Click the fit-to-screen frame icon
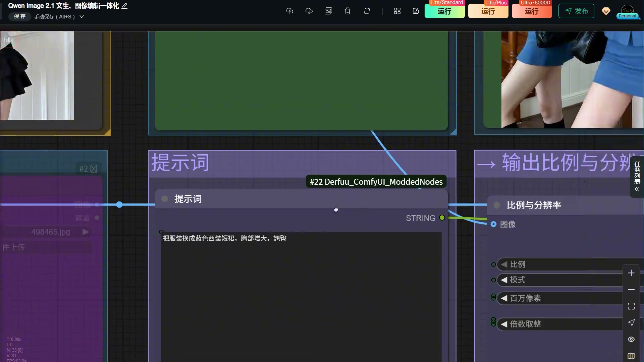This screenshot has width=644, height=362. 631,306
